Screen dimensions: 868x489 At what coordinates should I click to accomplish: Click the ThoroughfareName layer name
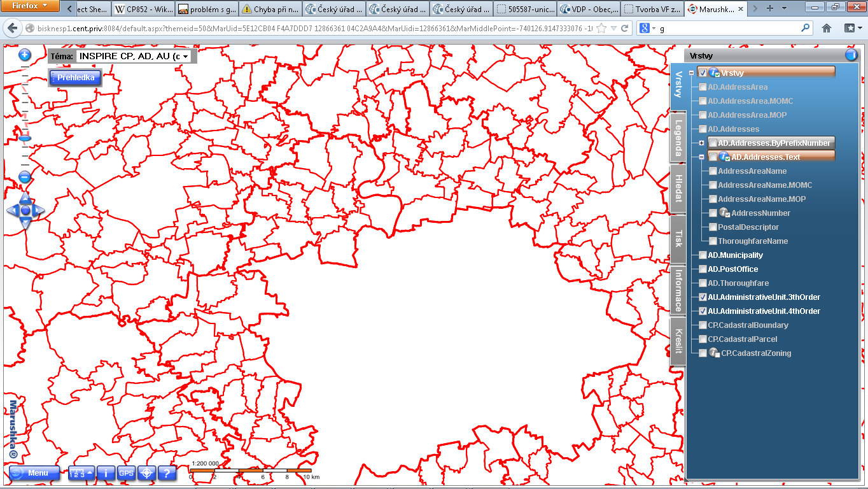(753, 241)
